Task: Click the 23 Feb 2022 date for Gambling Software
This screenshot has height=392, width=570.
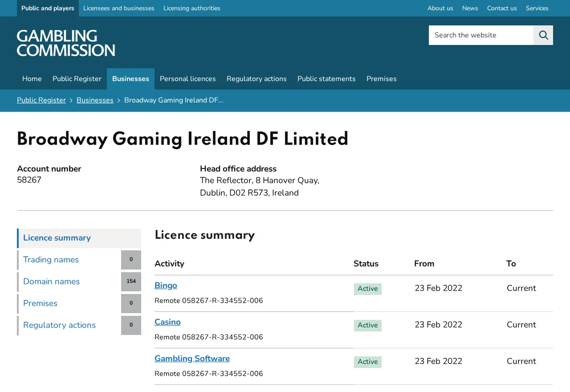Action: pyautogui.click(x=438, y=362)
